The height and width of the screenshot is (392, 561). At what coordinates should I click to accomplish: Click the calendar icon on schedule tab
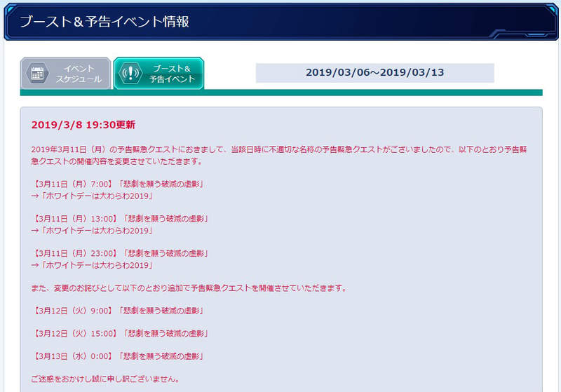(37, 74)
